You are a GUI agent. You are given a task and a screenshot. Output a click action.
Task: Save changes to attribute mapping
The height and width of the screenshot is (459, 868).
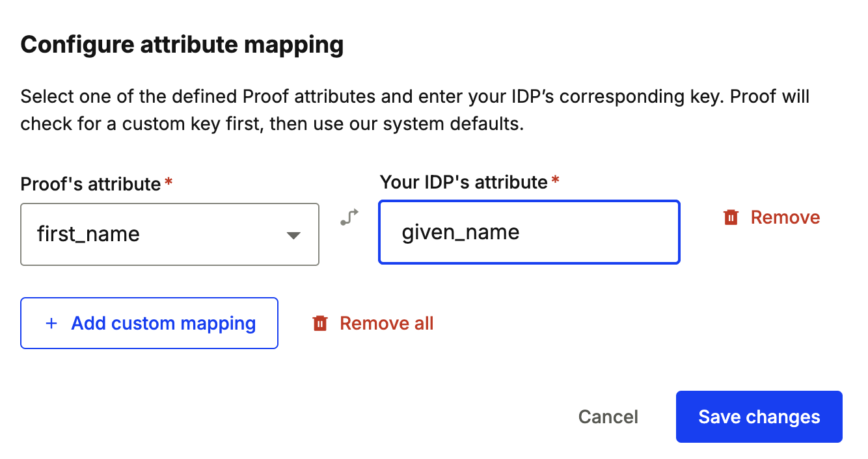[759, 417]
